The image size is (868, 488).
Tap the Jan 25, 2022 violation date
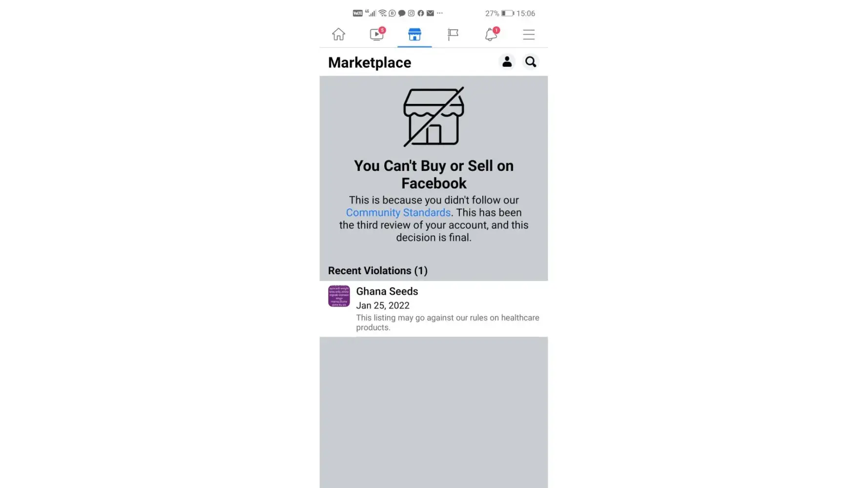click(383, 305)
